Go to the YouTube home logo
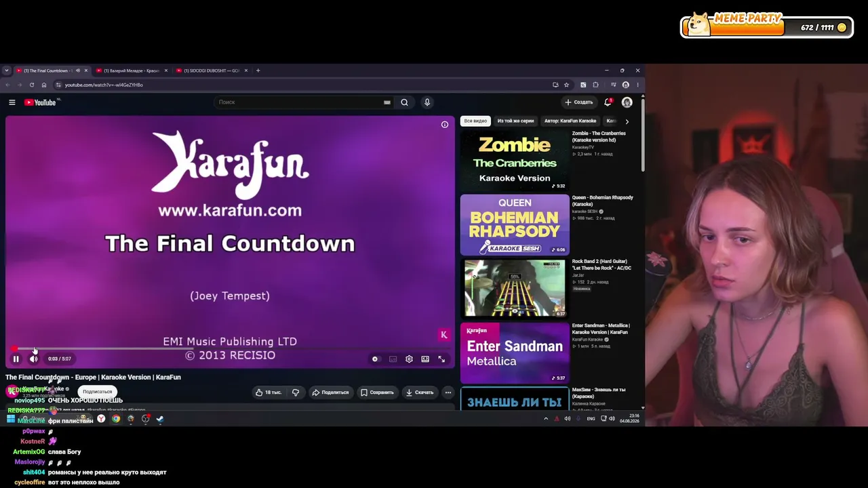The width and height of the screenshot is (868, 488). click(40, 102)
